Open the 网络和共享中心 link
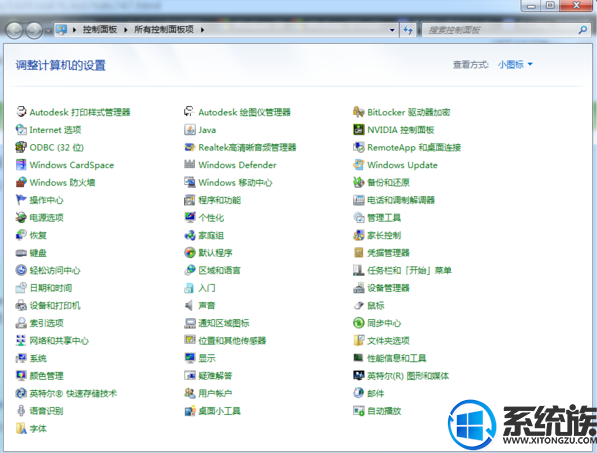597x453 pixels. [x=59, y=341]
